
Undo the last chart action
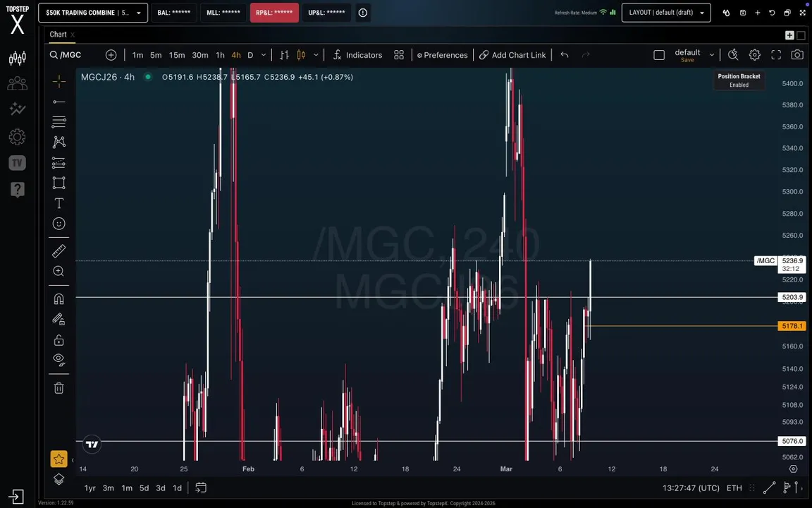coord(565,55)
